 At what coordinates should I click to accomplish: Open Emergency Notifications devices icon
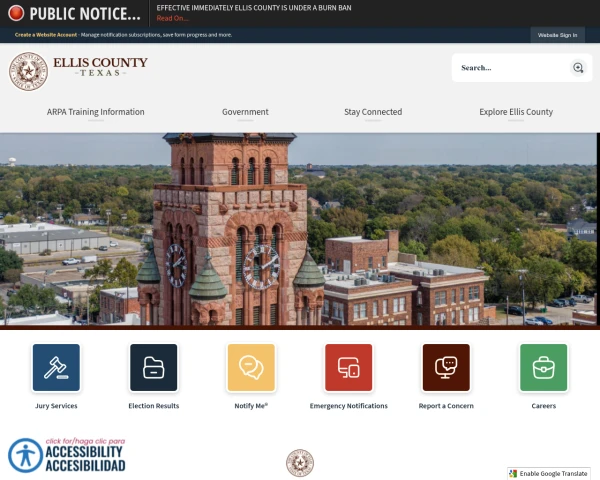[x=349, y=367]
